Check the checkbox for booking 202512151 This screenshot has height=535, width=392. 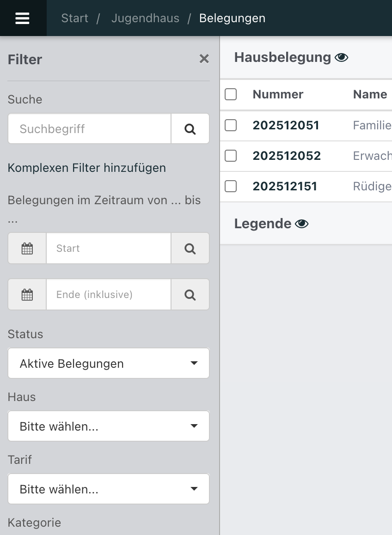tap(231, 186)
